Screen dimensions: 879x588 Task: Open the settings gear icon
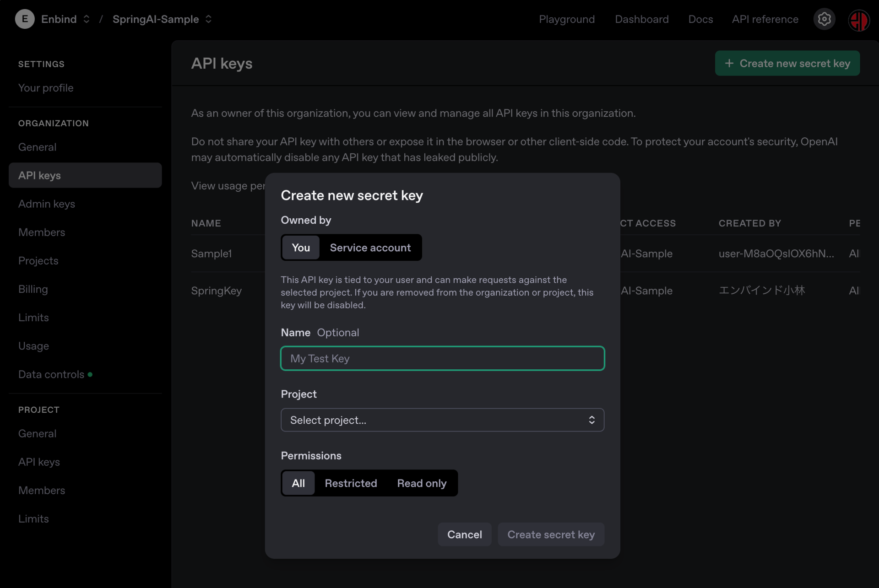pos(824,19)
